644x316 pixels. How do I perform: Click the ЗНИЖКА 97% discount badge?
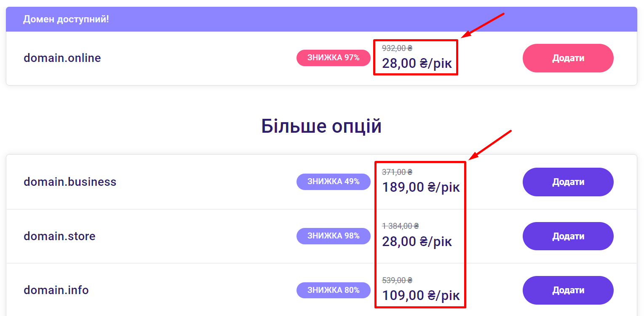333,58
